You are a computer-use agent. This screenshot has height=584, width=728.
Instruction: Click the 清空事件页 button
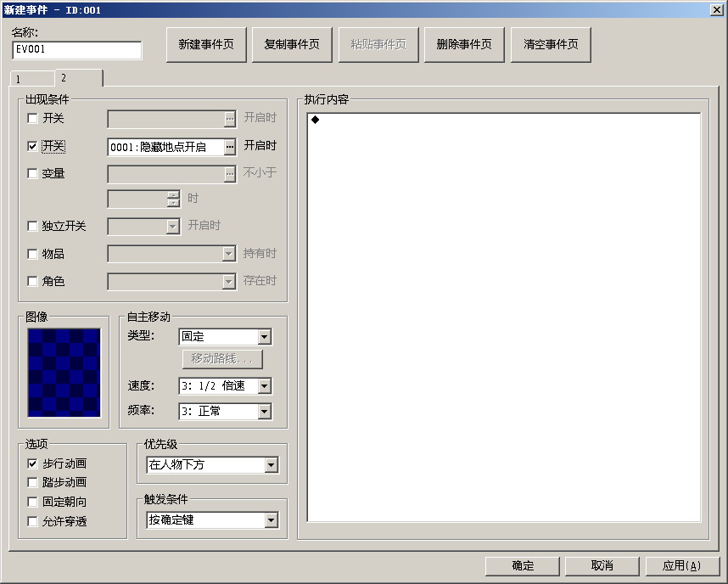551,45
